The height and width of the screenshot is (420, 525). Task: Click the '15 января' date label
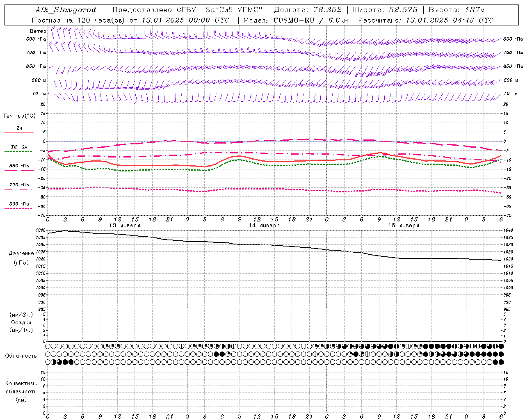pos(404,226)
